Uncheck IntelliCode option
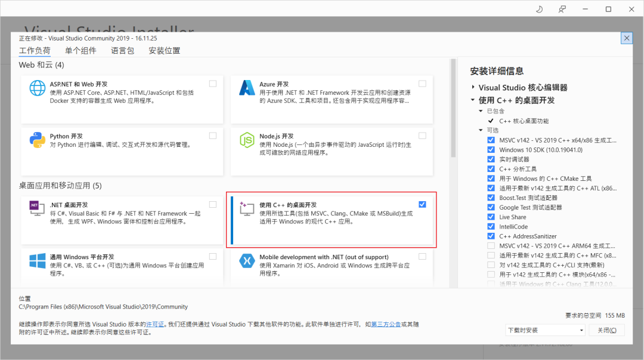 click(x=491, y=226)
